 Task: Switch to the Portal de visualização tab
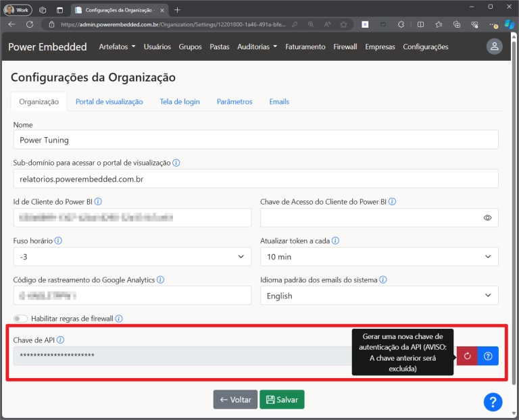(x=109, y=101)
